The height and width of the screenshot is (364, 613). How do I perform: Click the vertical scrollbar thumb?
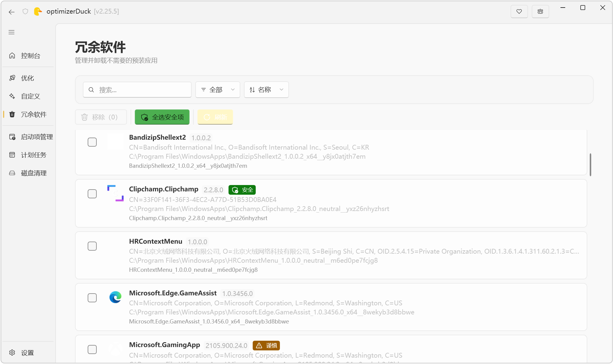coord(590,165)
